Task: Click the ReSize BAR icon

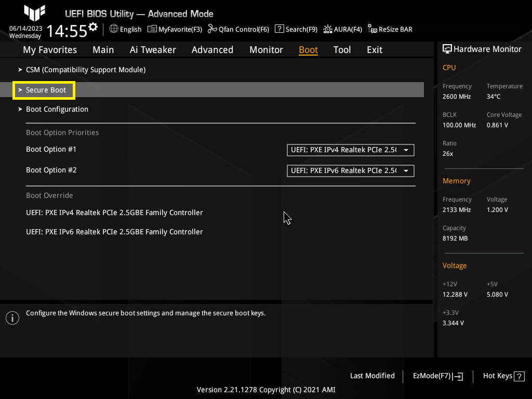Action: (373, 29)
